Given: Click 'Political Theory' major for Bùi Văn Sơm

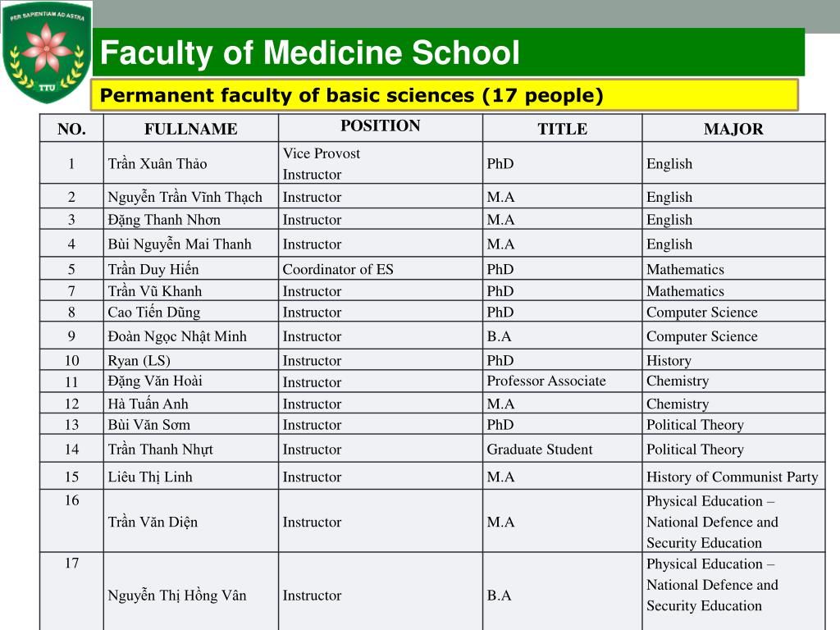Looking at the screenshot, I should 695,425.
